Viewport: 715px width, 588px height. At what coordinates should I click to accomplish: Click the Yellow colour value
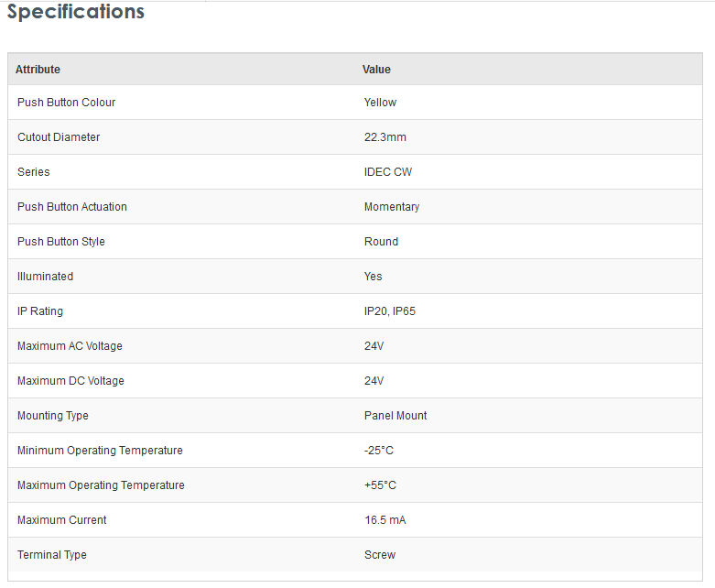tap(380, 103)
